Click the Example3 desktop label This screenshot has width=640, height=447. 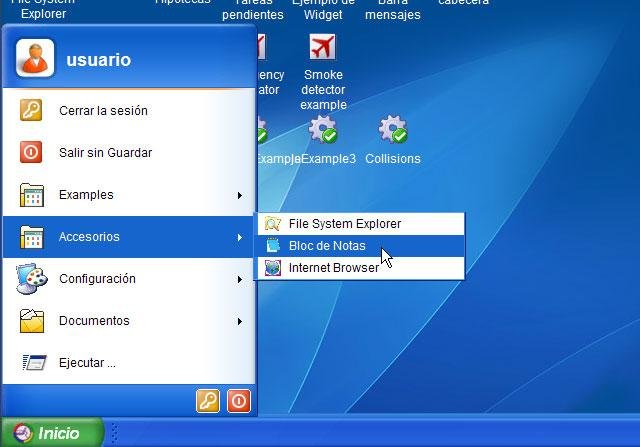329,159
